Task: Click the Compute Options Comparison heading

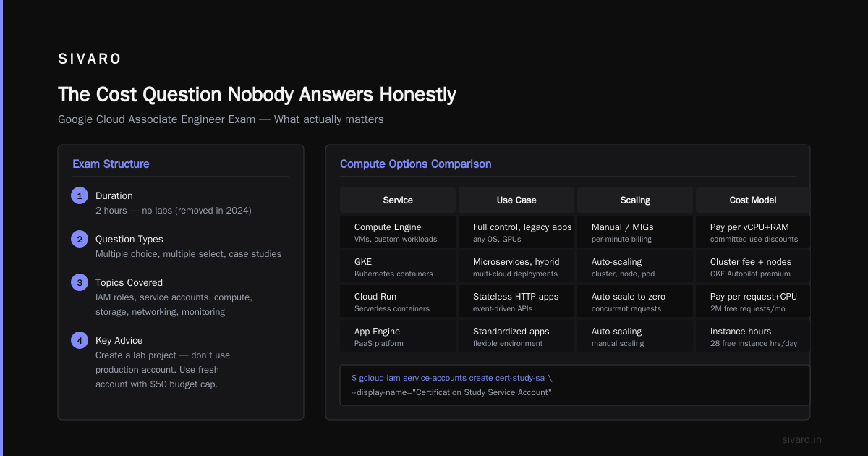Action: [415, 164]
